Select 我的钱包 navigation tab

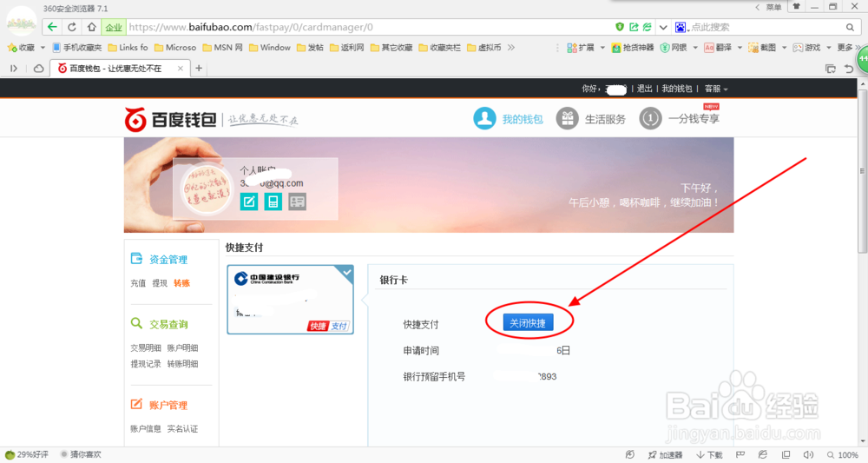508,118
